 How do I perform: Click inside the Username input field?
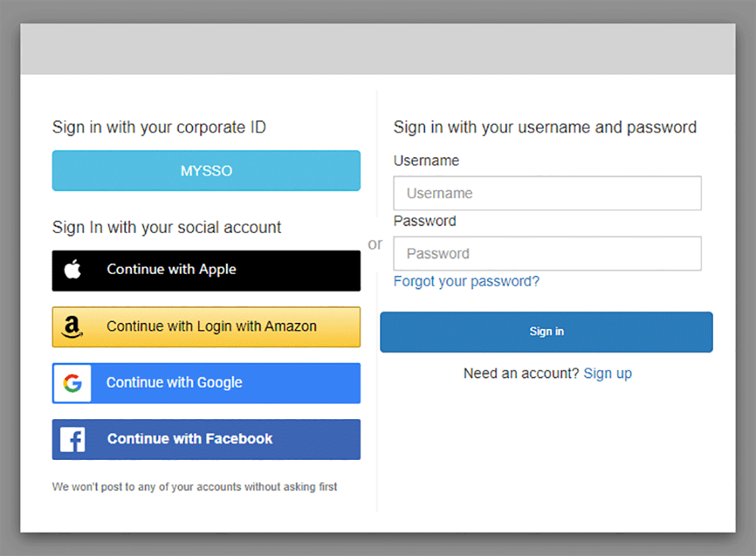(547, 193)
